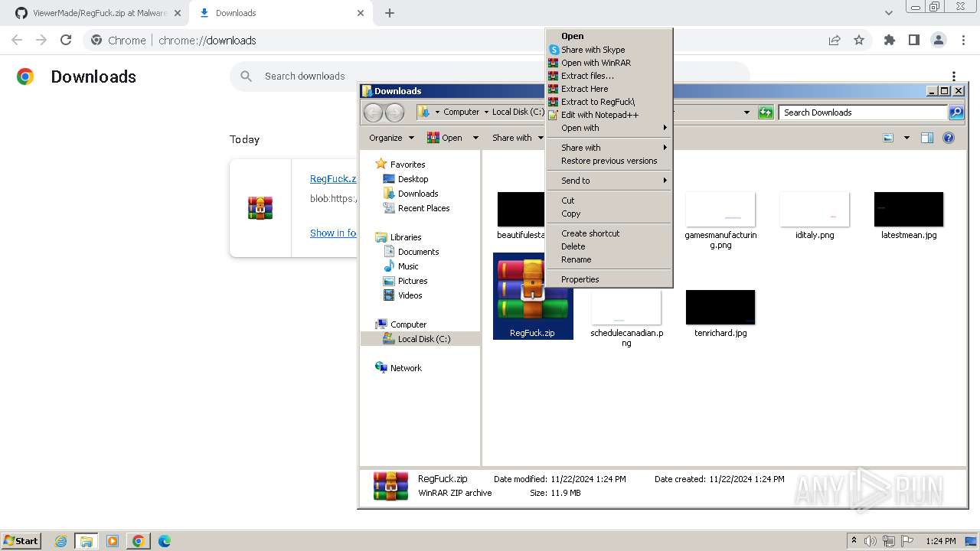The height and width of the screenshot is (551, 980).
Task: Open Documents library
Action: [x=418, y=252]
